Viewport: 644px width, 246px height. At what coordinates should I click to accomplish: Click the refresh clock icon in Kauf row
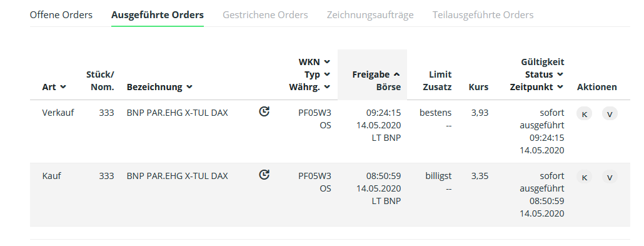tap(264, 175)
